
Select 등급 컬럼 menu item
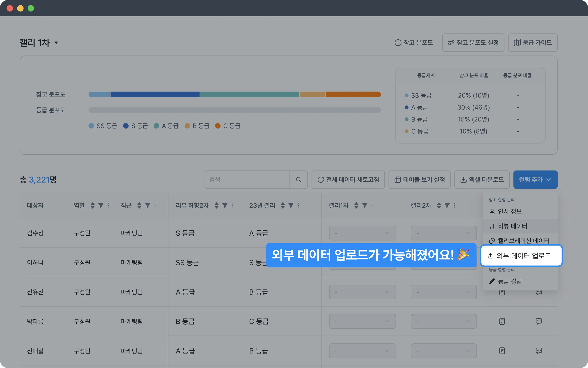[x=520, y=281]
